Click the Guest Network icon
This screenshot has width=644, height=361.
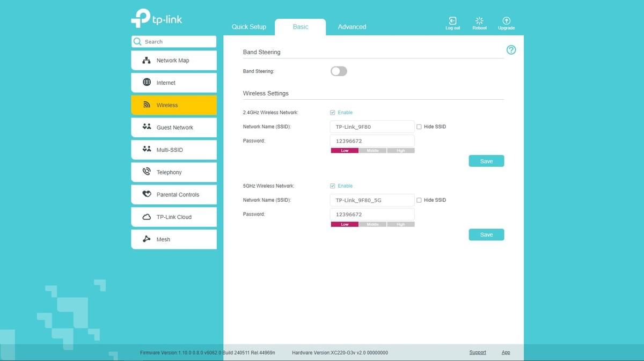147,127
